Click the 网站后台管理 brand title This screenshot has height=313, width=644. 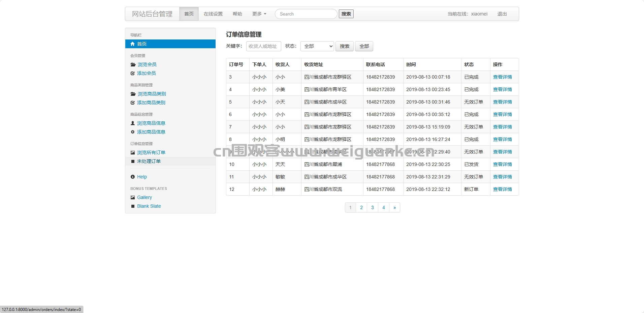pos(152,14)
